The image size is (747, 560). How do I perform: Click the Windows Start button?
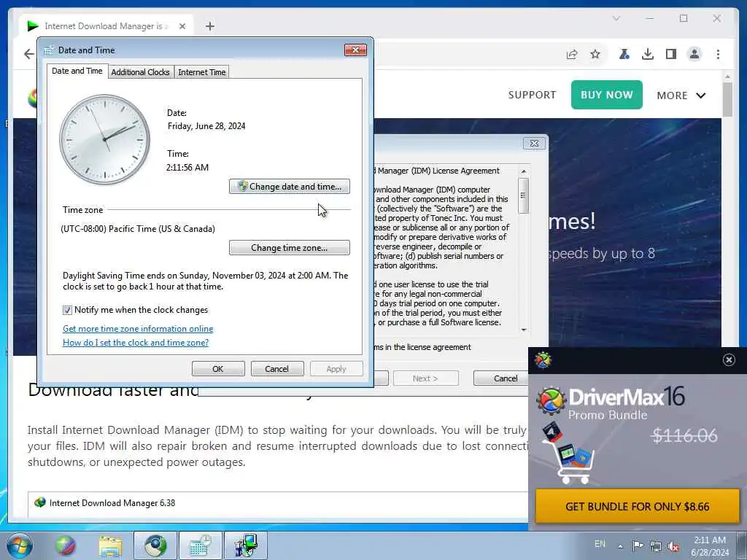pos(19,545)
